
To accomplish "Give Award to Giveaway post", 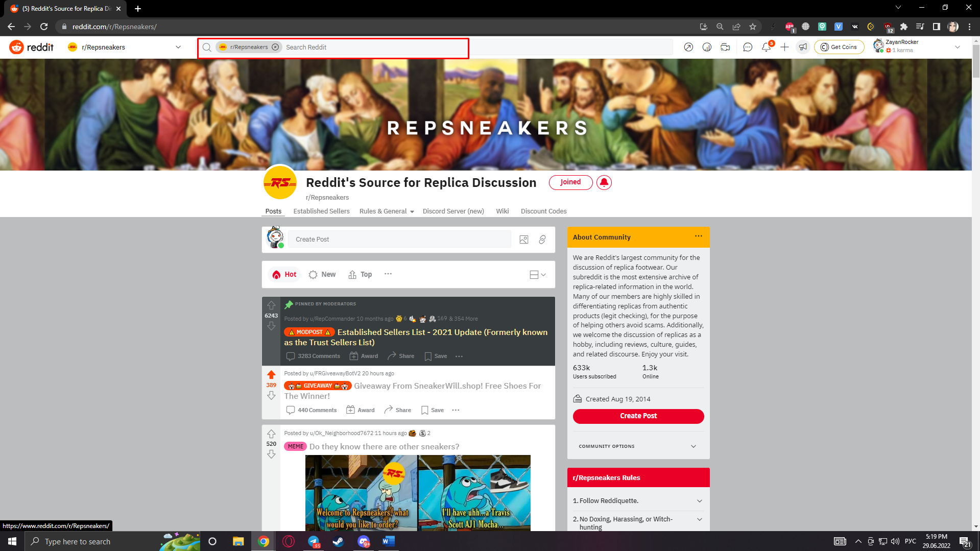I will [360, 410].
